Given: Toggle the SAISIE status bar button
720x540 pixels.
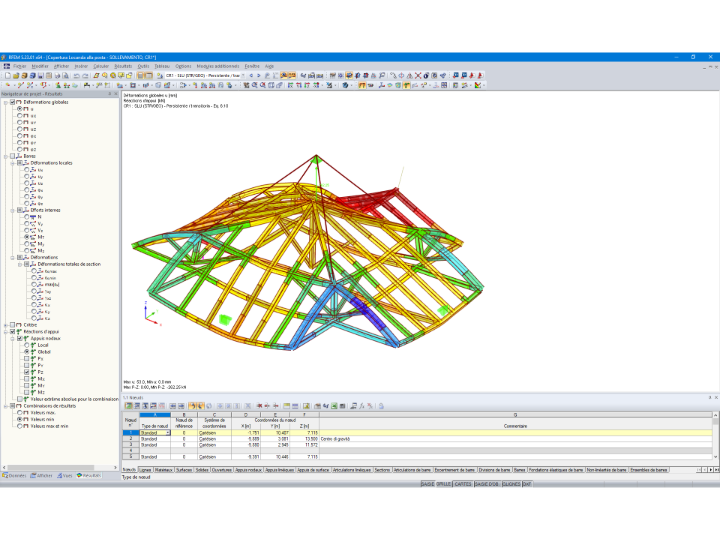Looking at the screenshot, I should [428, 484].
